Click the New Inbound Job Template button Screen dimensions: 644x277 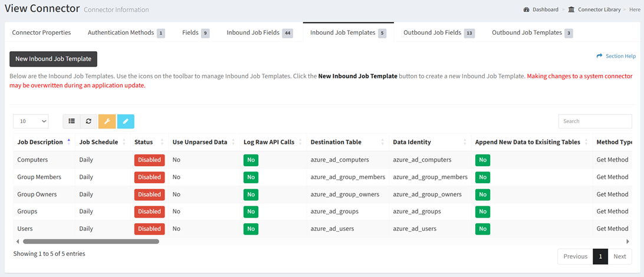(53, 59)
